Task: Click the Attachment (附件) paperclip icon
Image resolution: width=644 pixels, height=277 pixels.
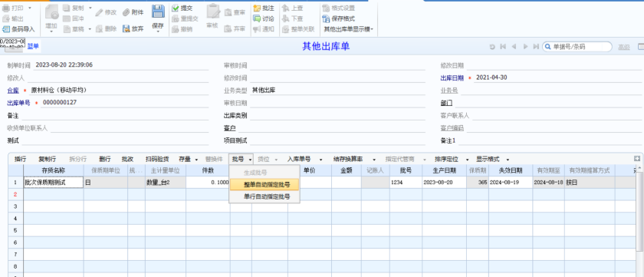Action: point(126,12)
